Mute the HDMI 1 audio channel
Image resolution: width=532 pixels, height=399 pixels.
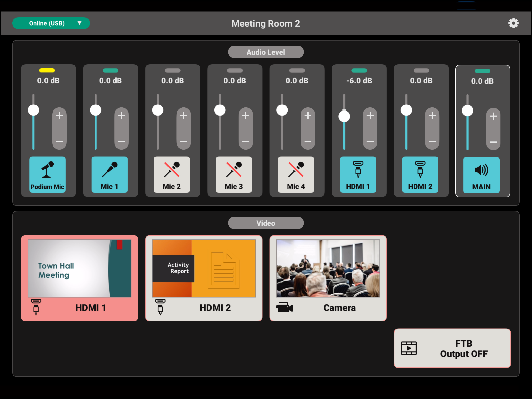358,175
